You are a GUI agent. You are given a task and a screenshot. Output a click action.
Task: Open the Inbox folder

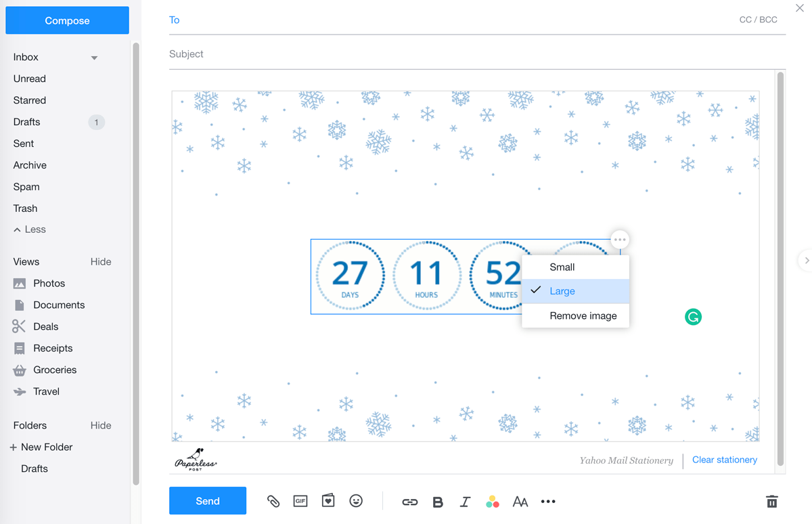pos(26,57)
